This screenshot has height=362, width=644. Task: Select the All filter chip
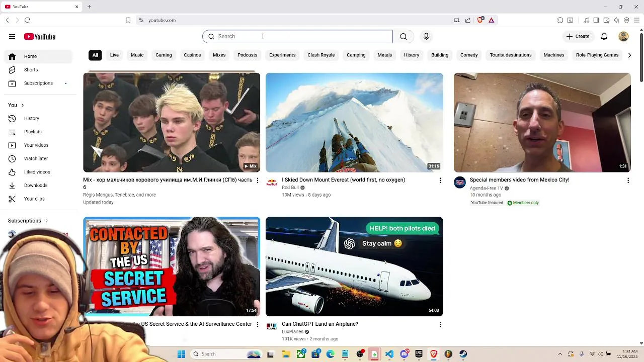click(x=95, y=55)
